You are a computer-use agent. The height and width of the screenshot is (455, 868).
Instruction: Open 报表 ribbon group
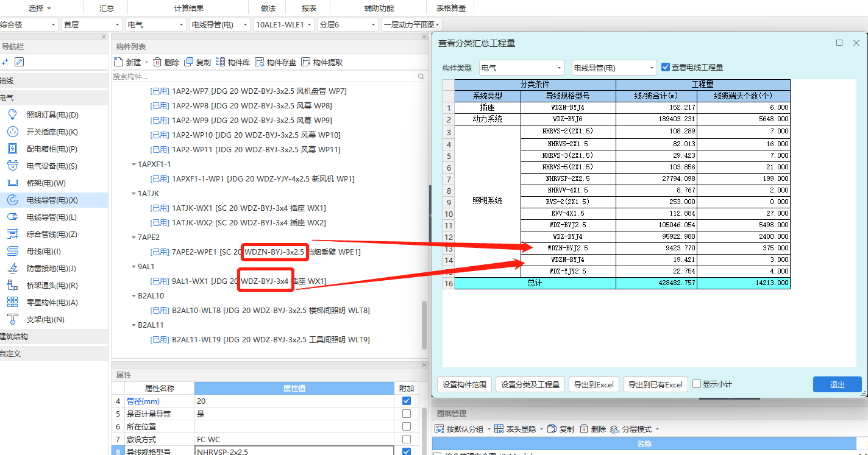(x=309, y=8)
